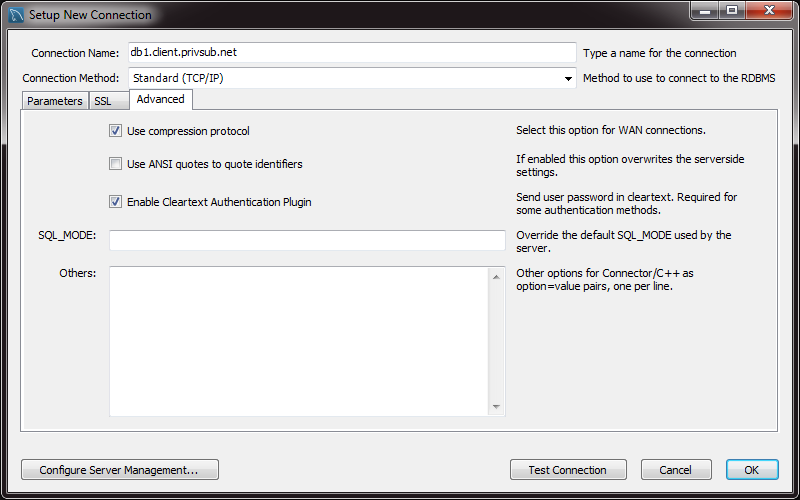
Task: Click the 'Override the default SQL_MODE' description
Action: pyautogui.click(x=623, y=241)
